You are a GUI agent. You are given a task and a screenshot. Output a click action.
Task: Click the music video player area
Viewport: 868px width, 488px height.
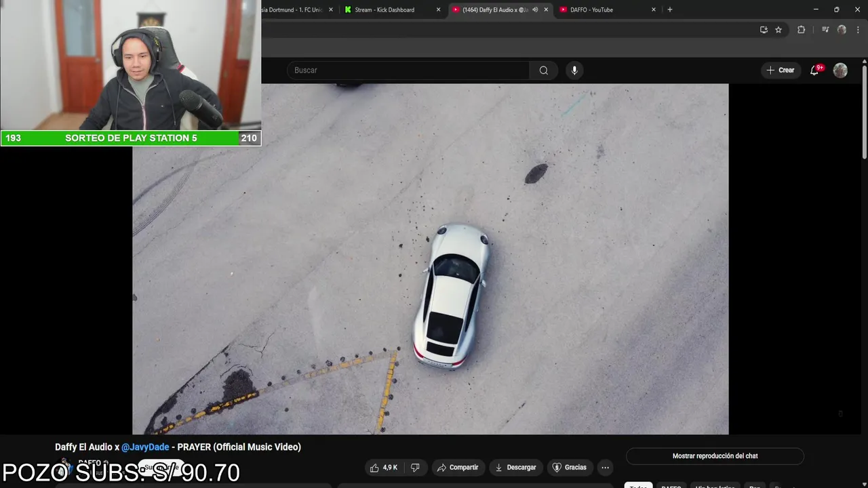[430, 259]
